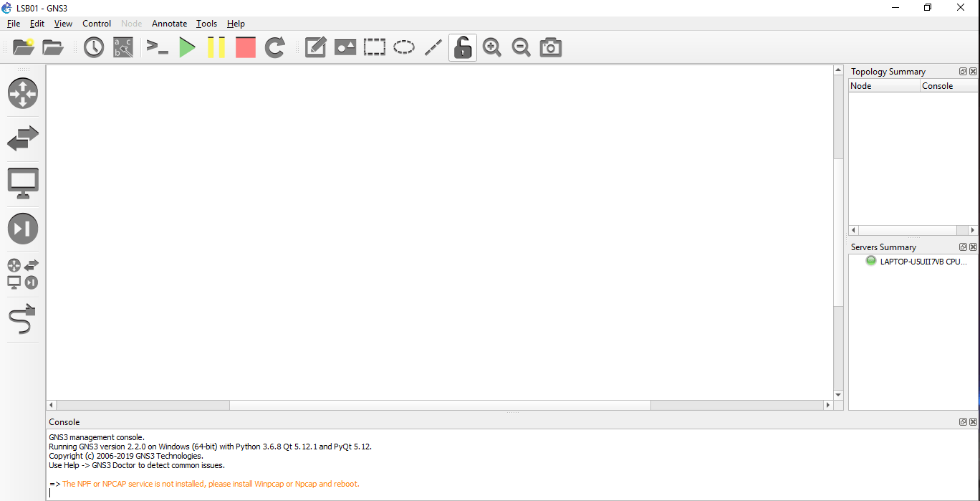The height and width of the screenshot is (501, 980).
Task: Float the Topology Summary panel
Action: point(964,72)
